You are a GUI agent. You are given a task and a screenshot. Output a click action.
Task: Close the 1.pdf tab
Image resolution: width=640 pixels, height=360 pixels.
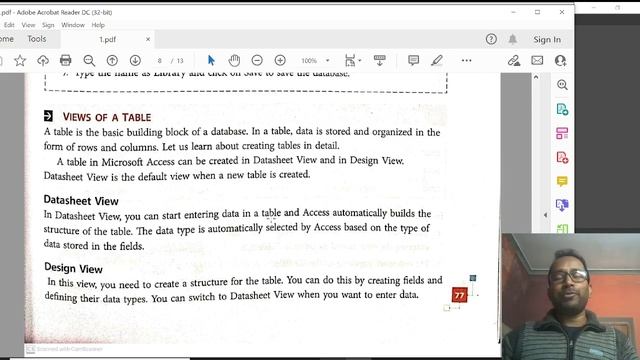tap(148, 40)
